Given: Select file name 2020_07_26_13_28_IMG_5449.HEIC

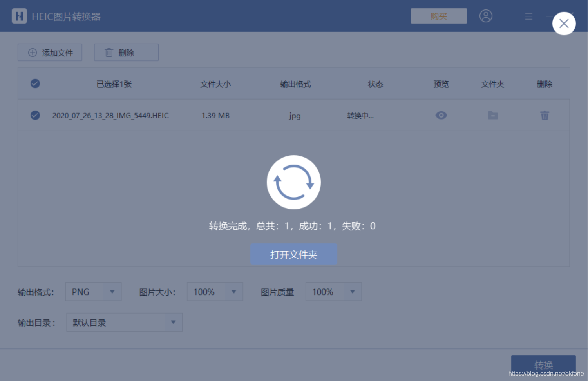Looking at the screenshot, I should click(110, 116).
